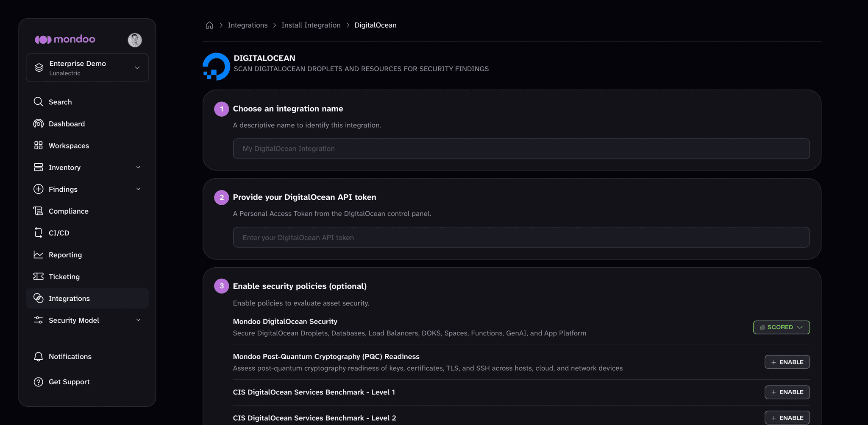Click the Mondoo DigitalOcean Security policy title
This screenshot has height=425, width=868.
285,322
